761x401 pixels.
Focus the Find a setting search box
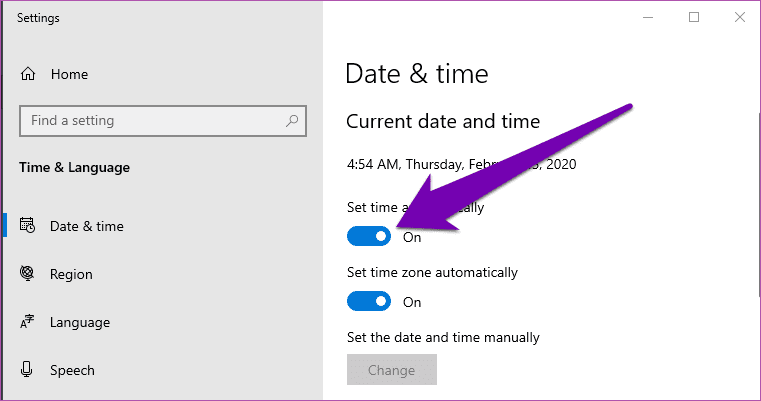(163, 120)
